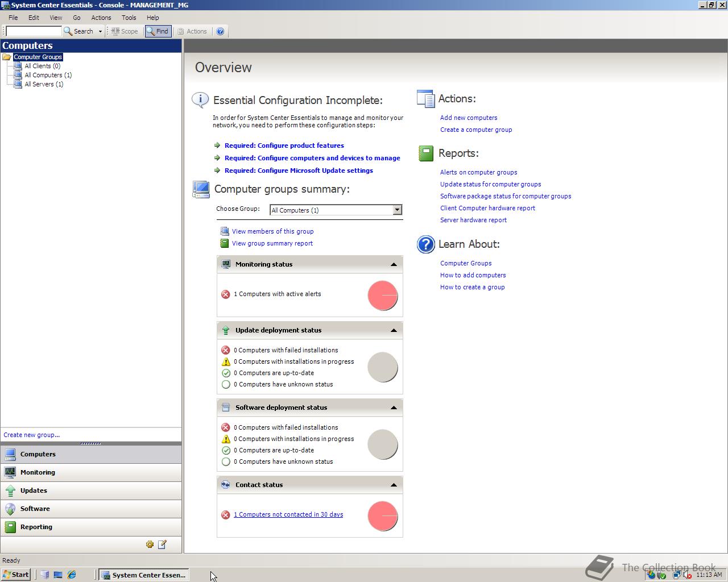Switch to Reporting workspace
Screen dimensions: 728x582
[91, 527]
